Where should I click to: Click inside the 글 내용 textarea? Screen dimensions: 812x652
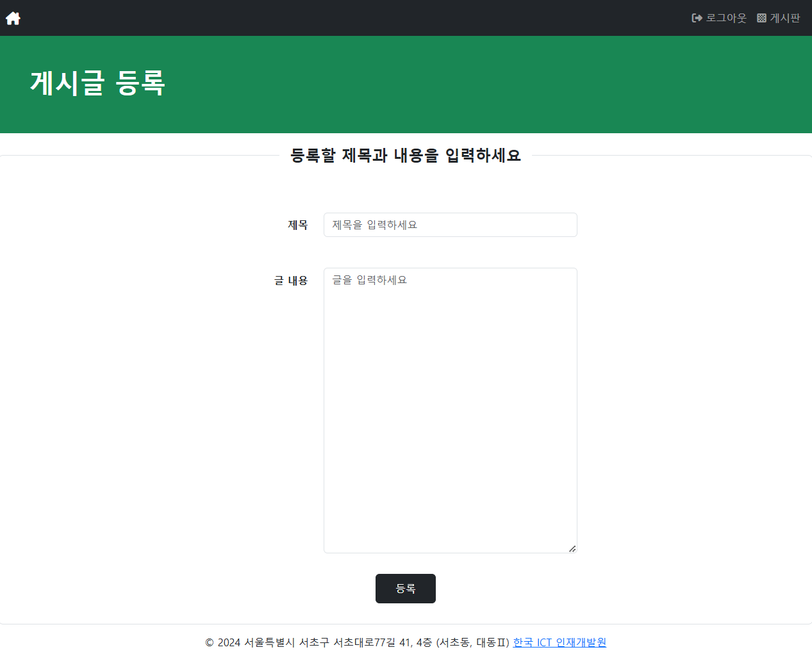pyautogui.click(x=450, y=410)
